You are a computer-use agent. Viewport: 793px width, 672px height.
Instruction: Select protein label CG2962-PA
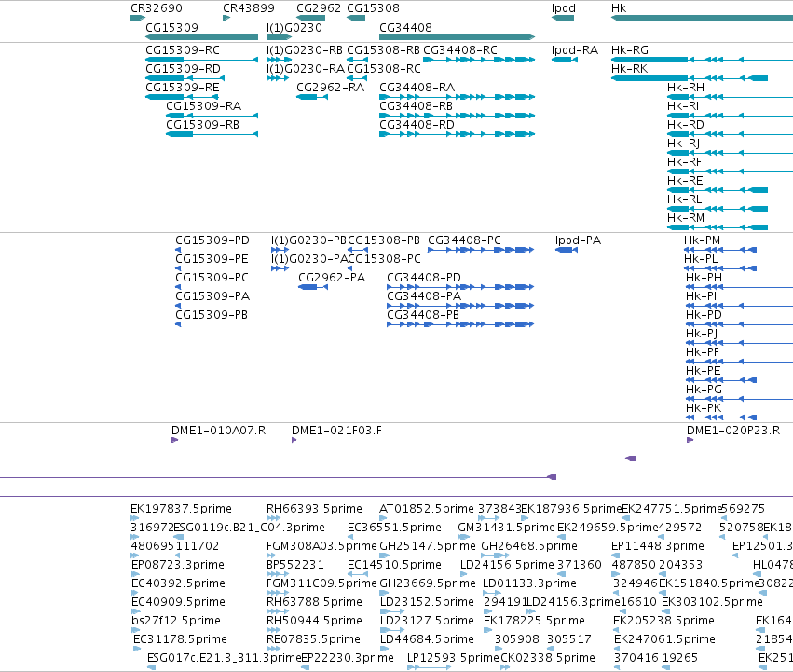(332, 278)
